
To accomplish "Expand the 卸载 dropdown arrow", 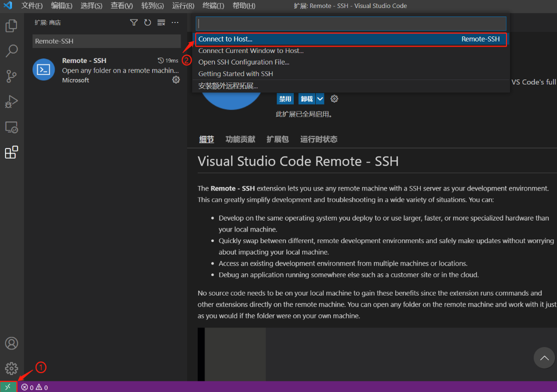I will 320,98.
